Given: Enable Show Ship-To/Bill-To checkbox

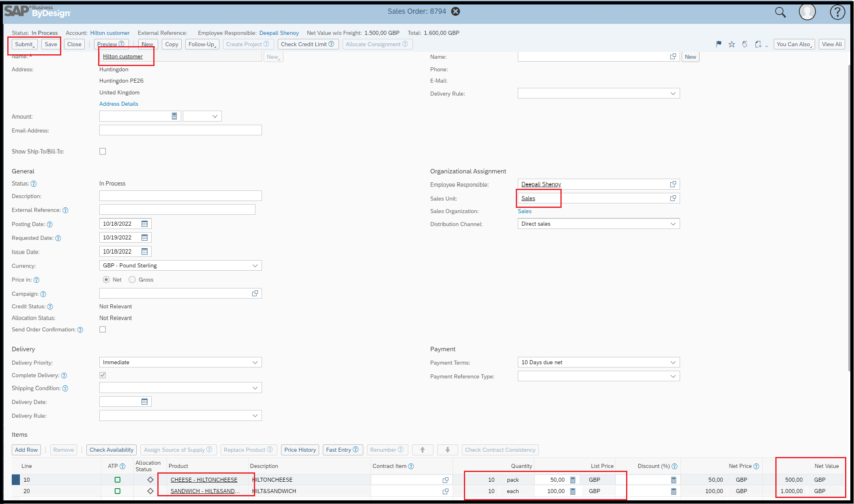Looking at the screenshot, I should tap(103, 151).
